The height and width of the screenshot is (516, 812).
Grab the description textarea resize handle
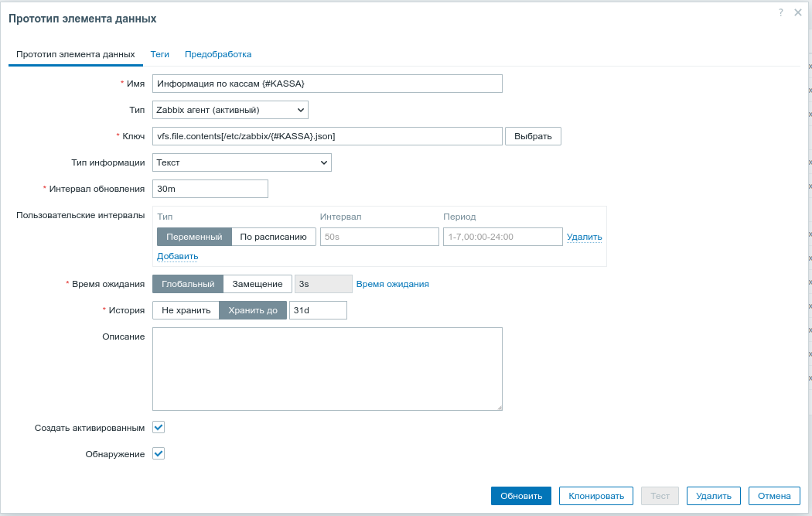pos(500,407)
